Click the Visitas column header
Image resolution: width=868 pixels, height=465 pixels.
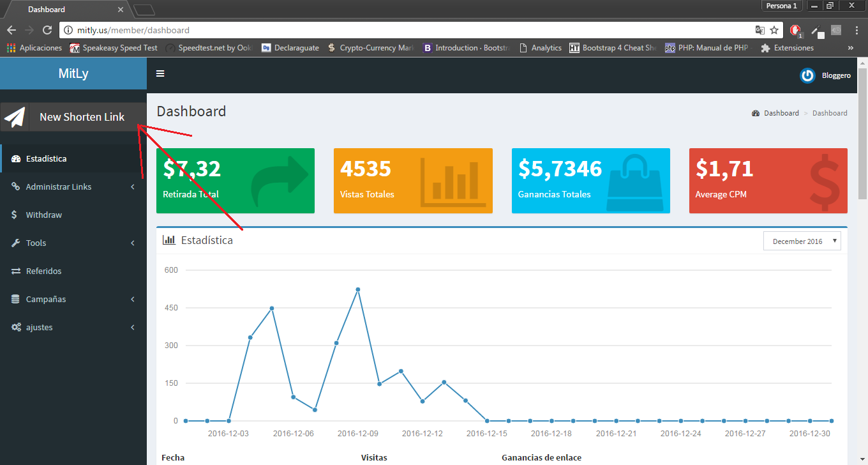click(x=374, y=457)
